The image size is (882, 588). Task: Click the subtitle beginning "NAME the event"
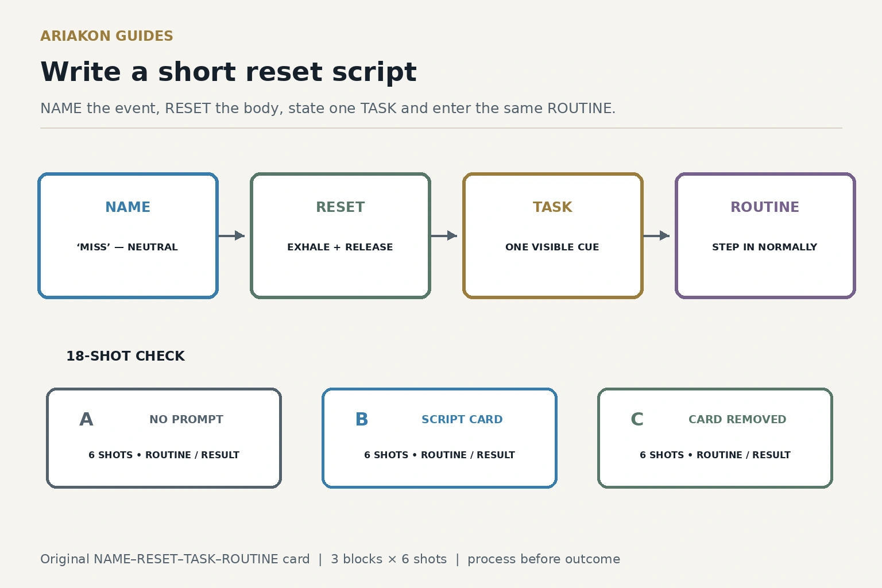pos(328,109)
